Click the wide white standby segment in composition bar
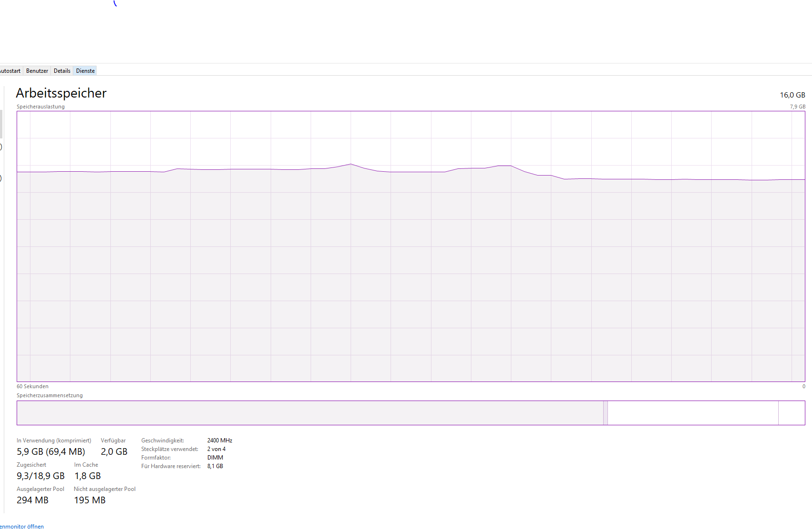Image resolution: width=812 pixels, height=529 pixels. [x=693, y=413]
